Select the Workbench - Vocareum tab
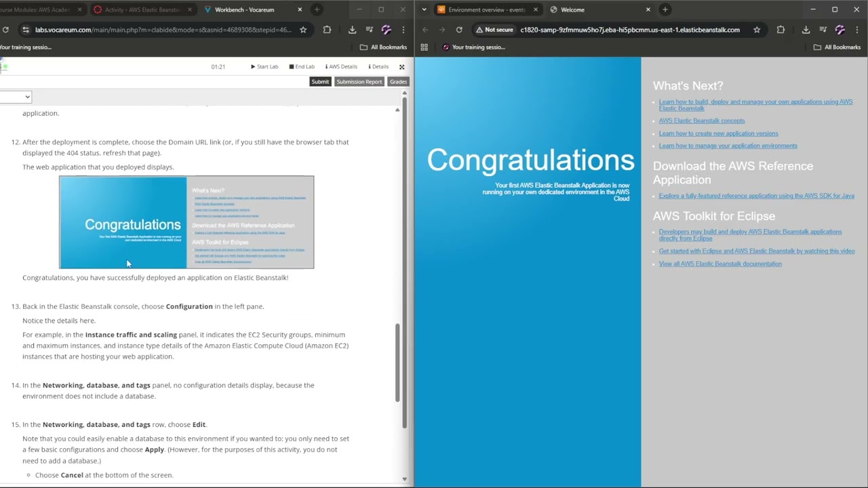The height and width of the screenshot is (488, 868). [x=244, y=9]
